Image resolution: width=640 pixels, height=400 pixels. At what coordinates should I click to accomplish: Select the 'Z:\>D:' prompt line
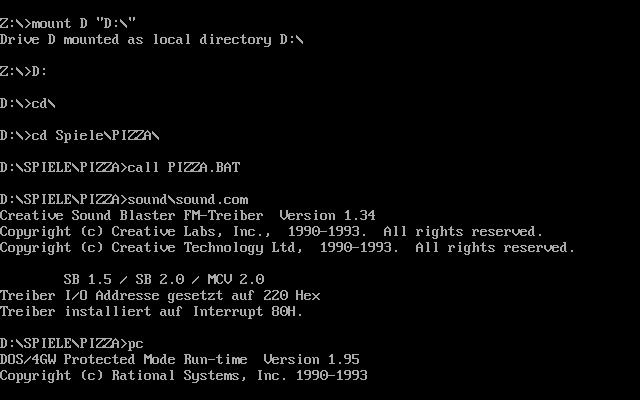(x=24, y=71)
